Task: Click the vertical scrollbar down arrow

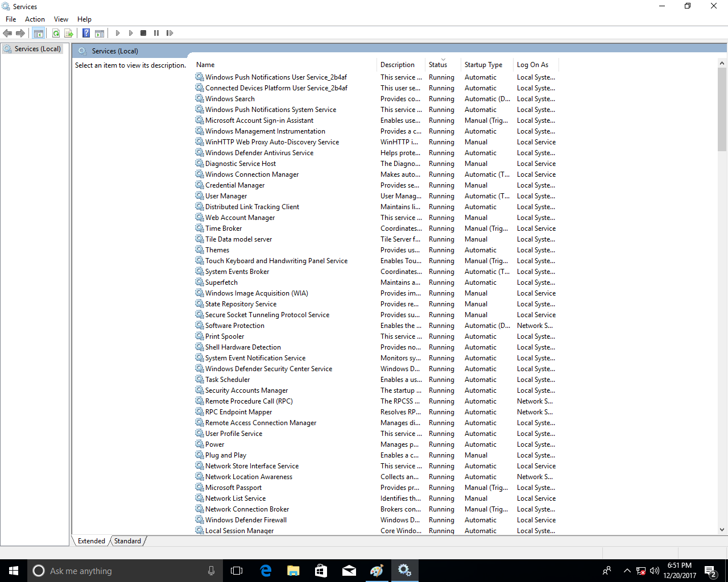Action: point(722,530)
